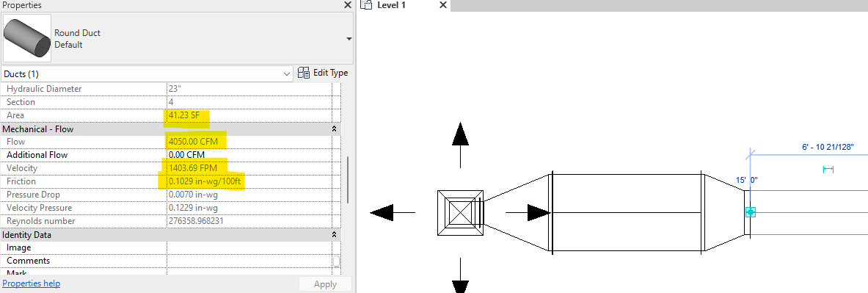The image size is (868, 293).
Task: Select the Hydraulic Diameter value 23"
Action: click(x=174, y=89)
